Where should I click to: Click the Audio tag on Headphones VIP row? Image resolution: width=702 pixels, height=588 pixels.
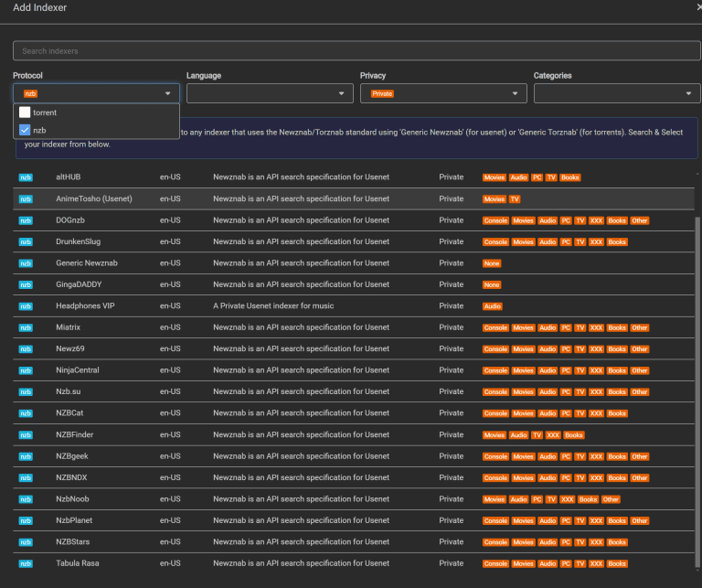(493, 306)
